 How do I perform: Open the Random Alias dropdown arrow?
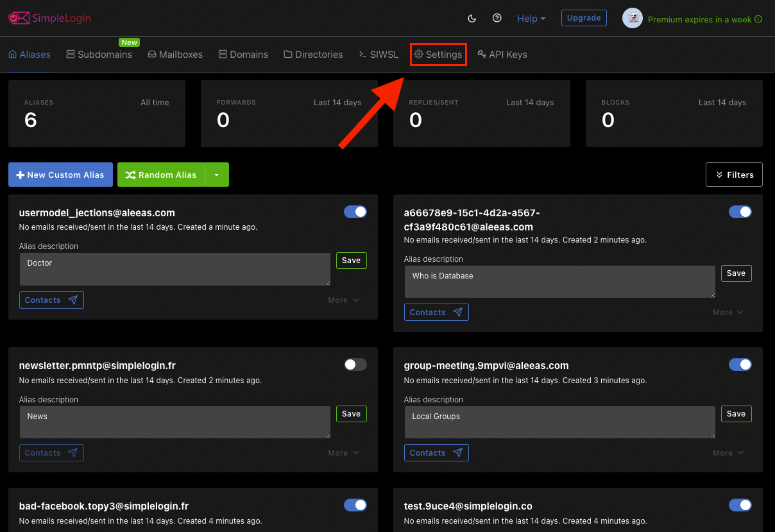(x=217, y=175)
